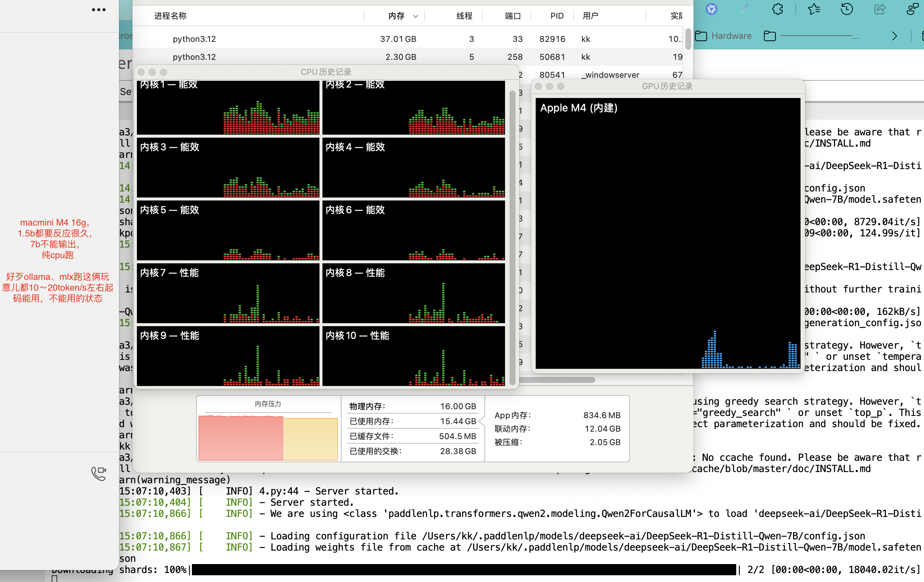Viewport: 924px width, 582px height.
Task: Open the person with speech bubble icon
Action: 912,9
